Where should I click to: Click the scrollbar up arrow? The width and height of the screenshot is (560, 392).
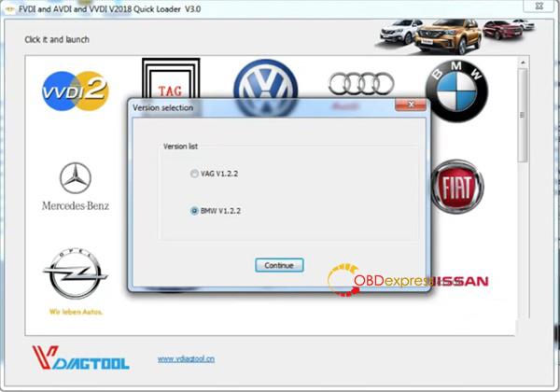[523, 63]
